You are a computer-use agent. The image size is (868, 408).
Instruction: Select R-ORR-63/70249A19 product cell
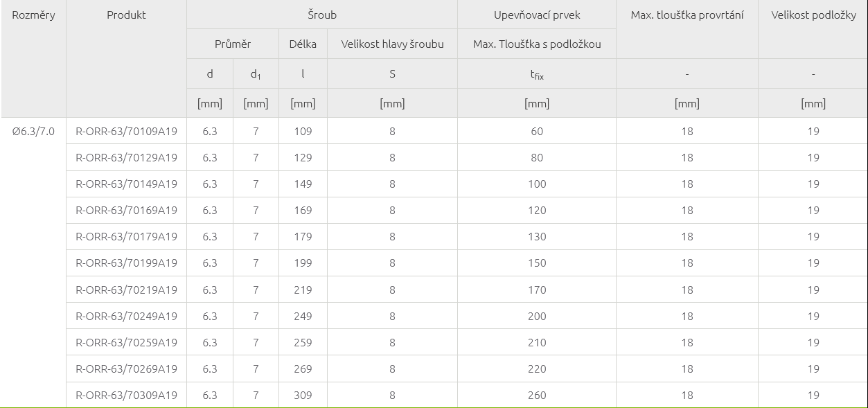(126, 316)
